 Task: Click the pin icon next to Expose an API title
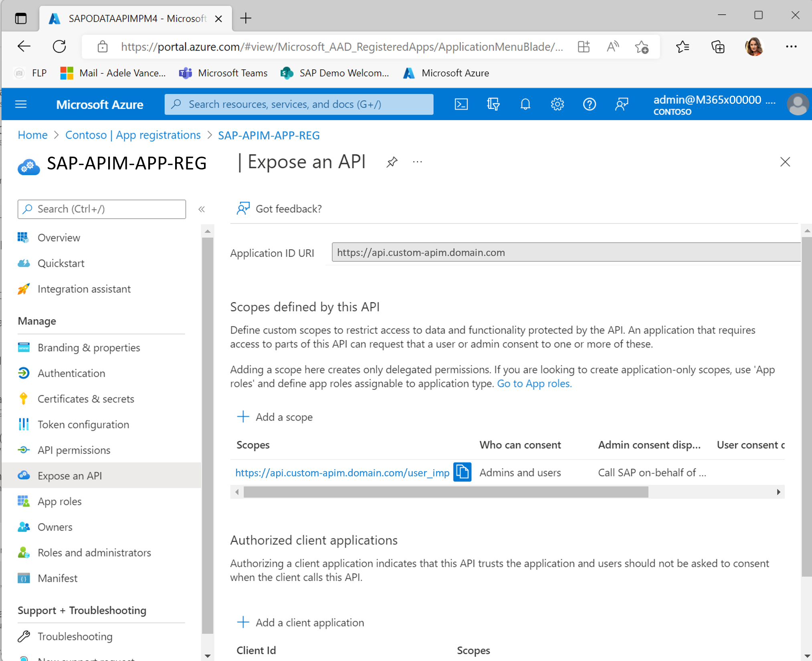(390, 162)
